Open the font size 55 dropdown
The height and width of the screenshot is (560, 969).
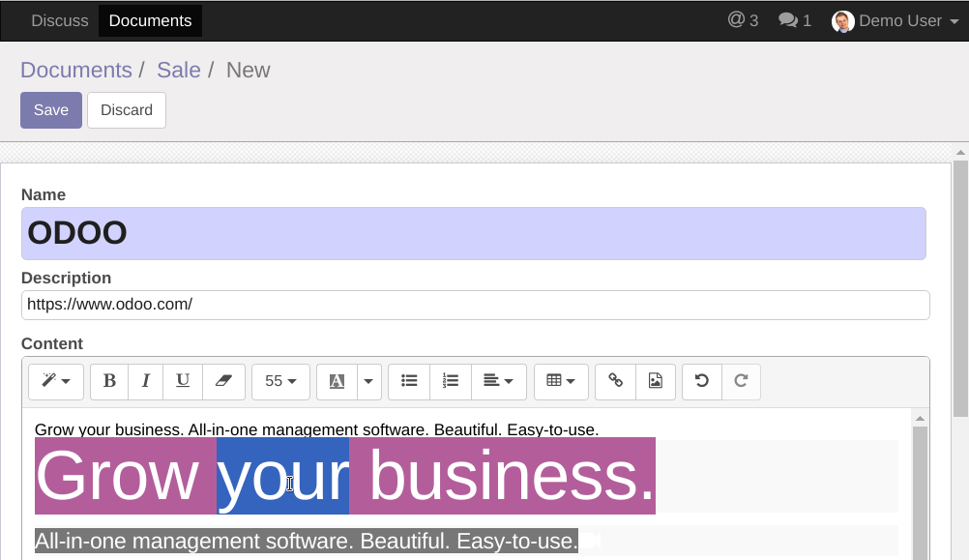280,381
